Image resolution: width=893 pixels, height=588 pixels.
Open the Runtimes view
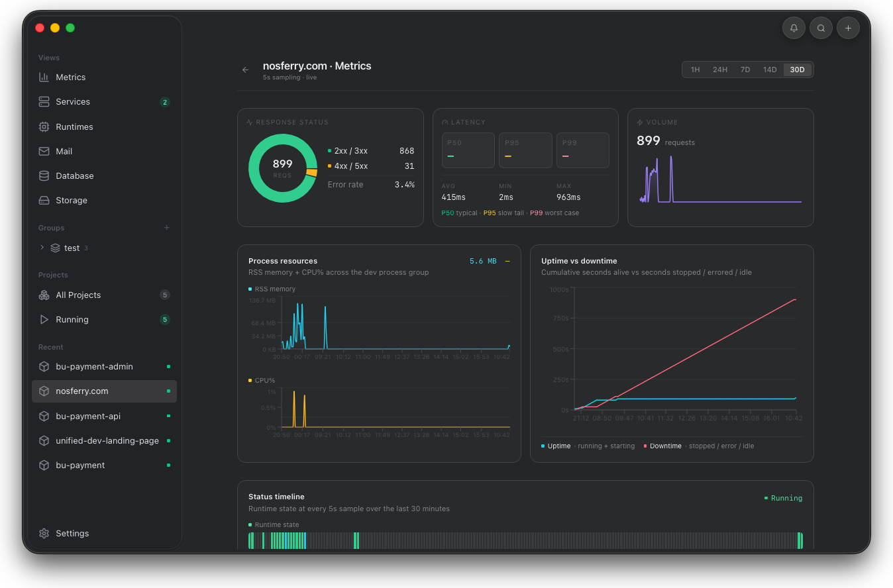(104, 126)
